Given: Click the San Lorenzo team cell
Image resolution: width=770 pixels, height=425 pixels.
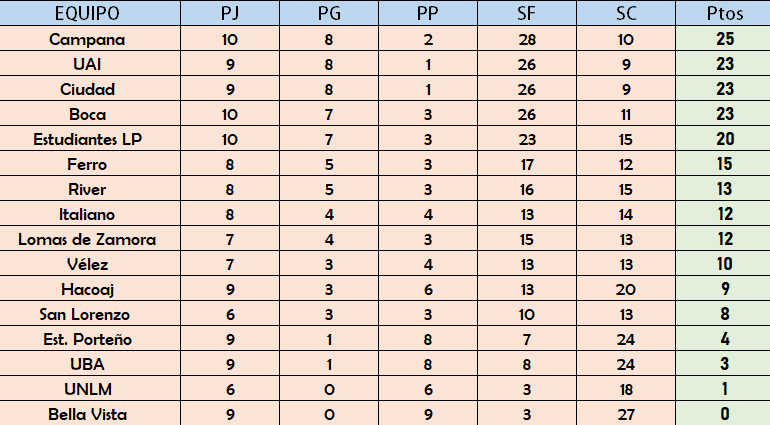Looking at the screenshot, I should (x=90, y=313).
